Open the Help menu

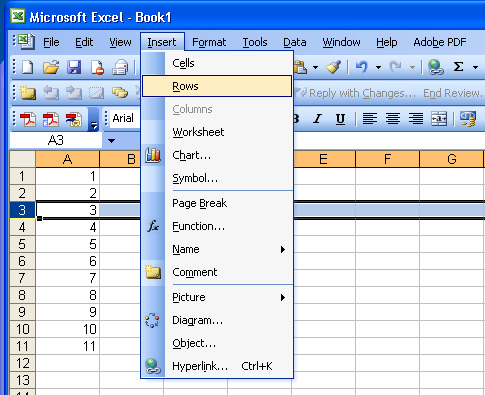387,42
